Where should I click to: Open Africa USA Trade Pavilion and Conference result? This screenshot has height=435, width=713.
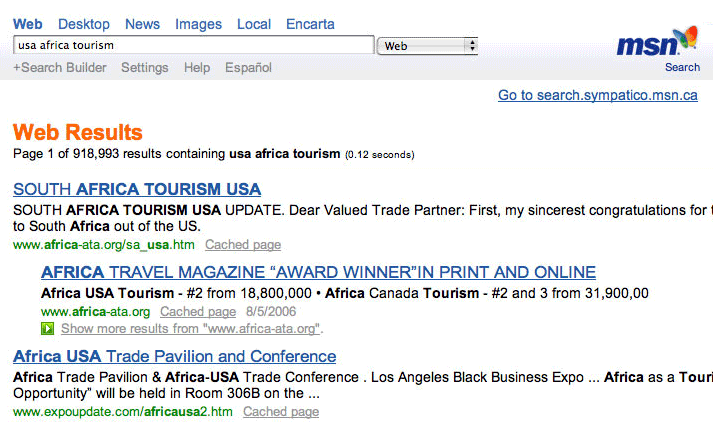175,356
